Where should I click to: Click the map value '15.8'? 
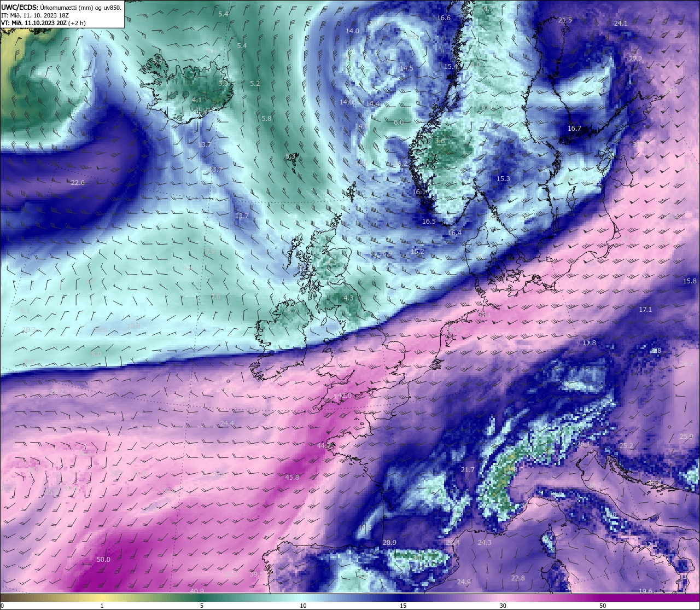click(690, 281)
